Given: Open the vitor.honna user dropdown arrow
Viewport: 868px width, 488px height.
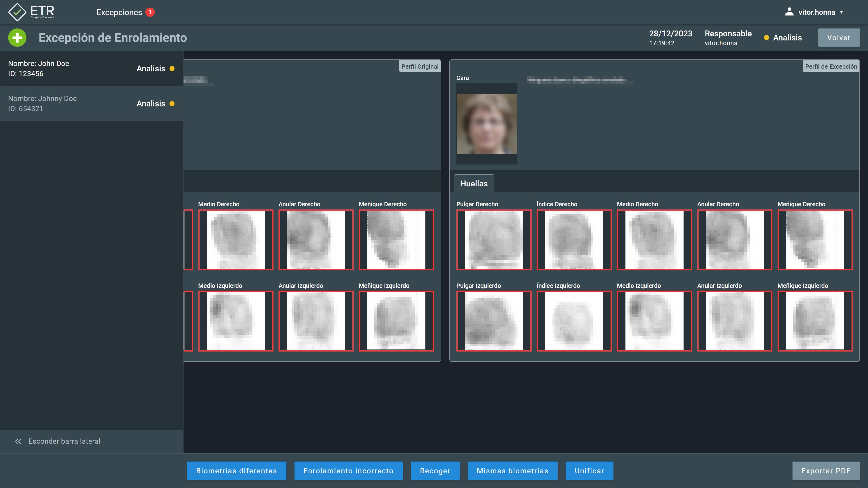Looking at the screenshot, I should point(841,12).
